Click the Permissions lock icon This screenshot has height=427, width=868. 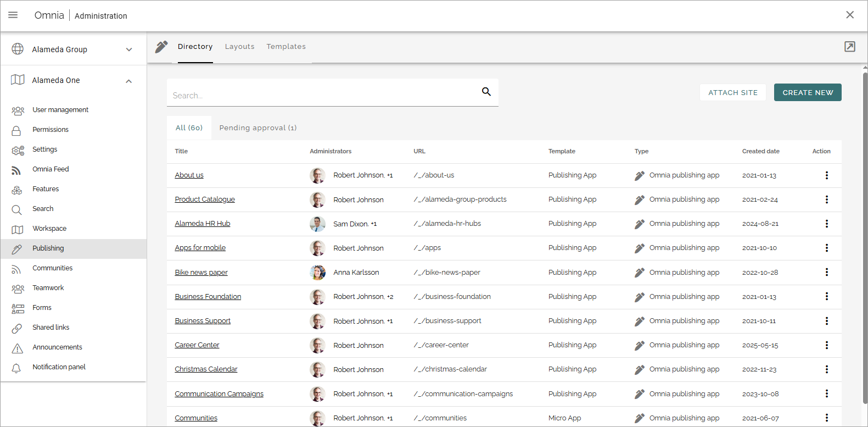(16, 130)
